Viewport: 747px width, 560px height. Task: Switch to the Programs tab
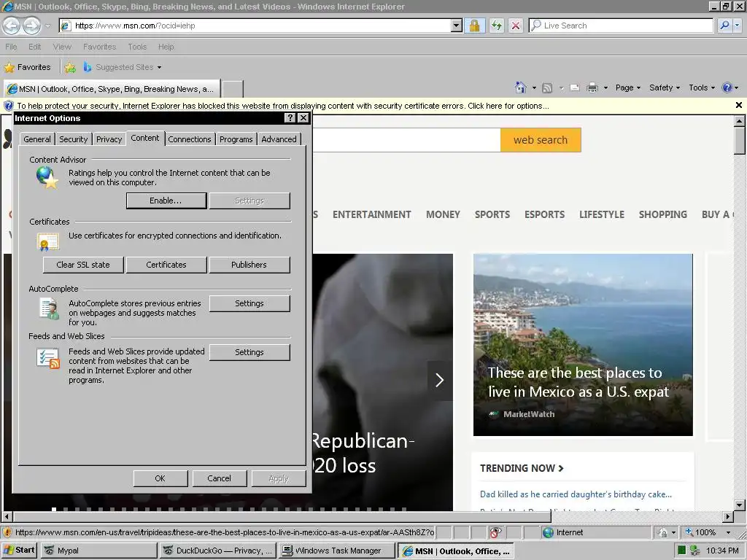pos(236,139)
